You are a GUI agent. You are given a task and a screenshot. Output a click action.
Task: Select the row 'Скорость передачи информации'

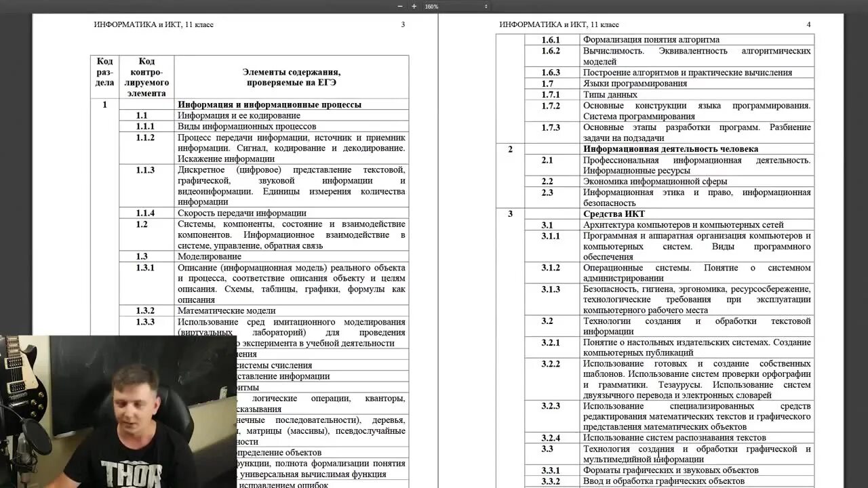[x=242, y=213]
